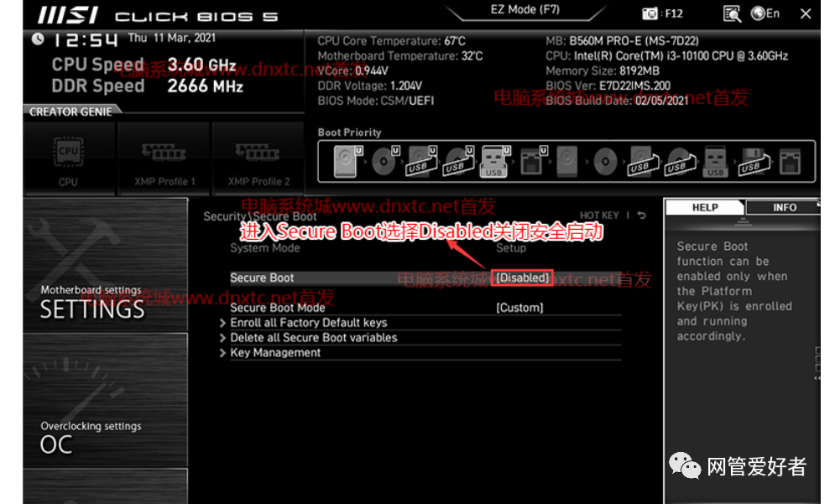Screen dimensions: 835x504
Task: Select USB floppy boot device icon
Action: coord(754,161)
